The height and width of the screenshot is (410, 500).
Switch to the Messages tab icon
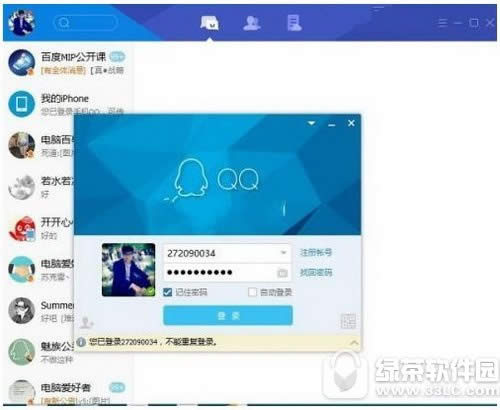point(210,23)
